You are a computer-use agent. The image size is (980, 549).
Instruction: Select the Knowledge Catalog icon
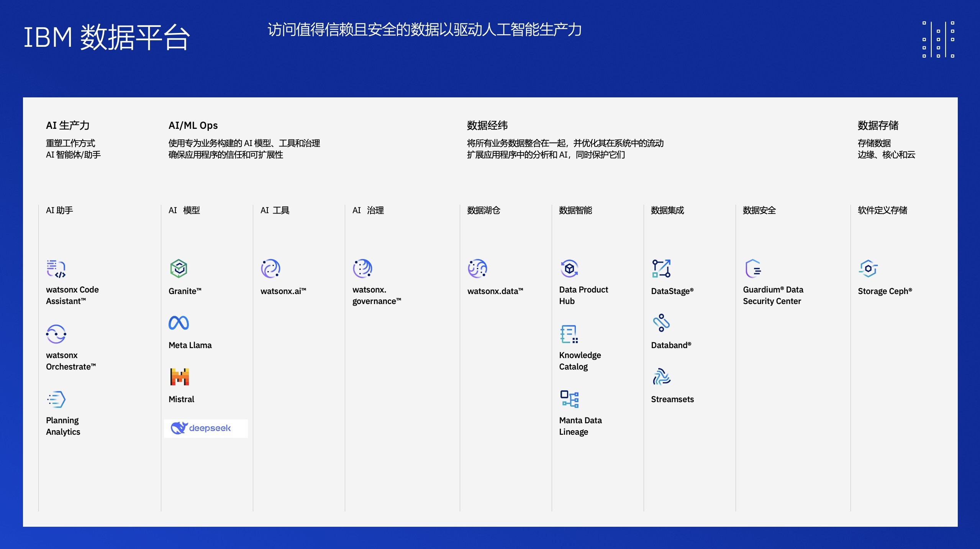coord(569,334)
